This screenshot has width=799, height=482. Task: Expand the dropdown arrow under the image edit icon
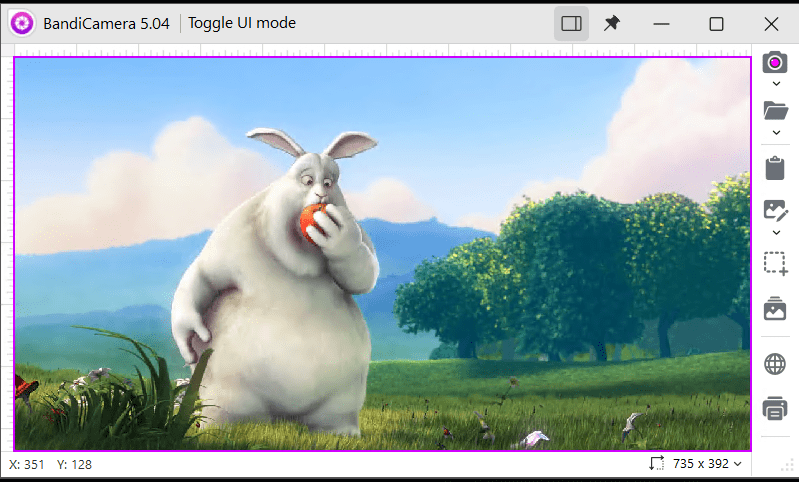[x=776, y=232]
